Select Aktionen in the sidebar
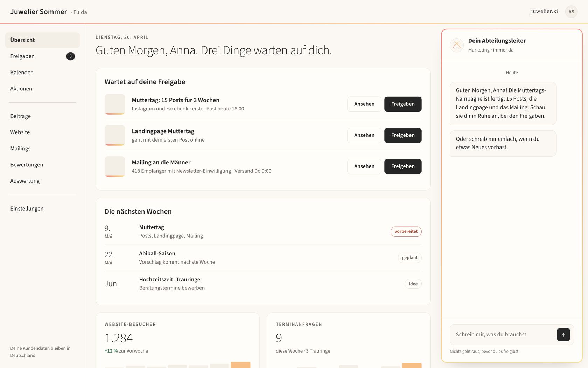 point(42,89)
